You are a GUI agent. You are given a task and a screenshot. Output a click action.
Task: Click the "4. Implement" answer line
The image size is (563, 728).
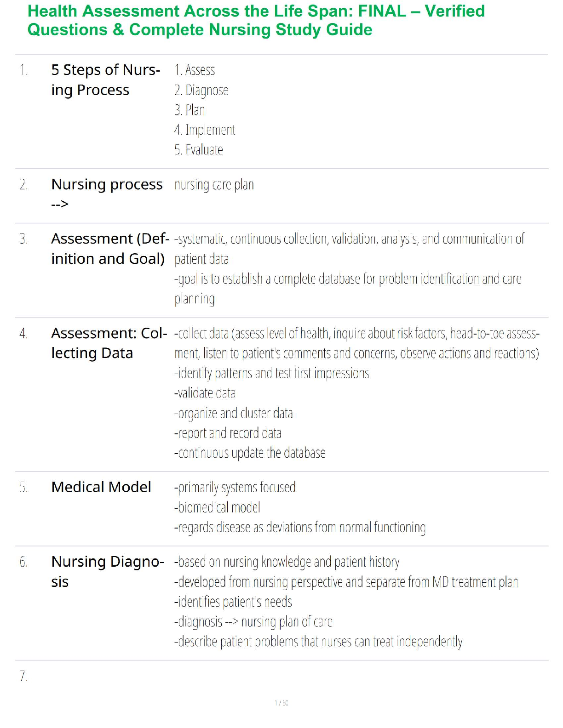tap(205, 131)
